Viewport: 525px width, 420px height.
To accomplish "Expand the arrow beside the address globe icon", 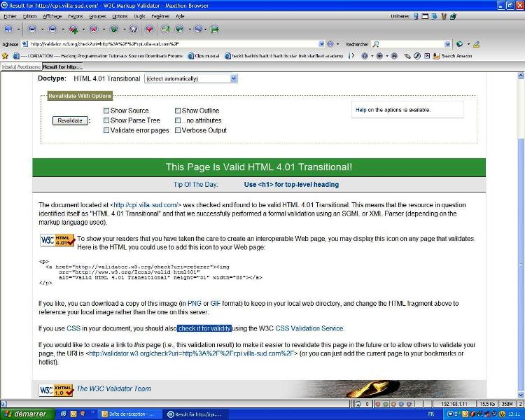I will click(x=337, y=44).
